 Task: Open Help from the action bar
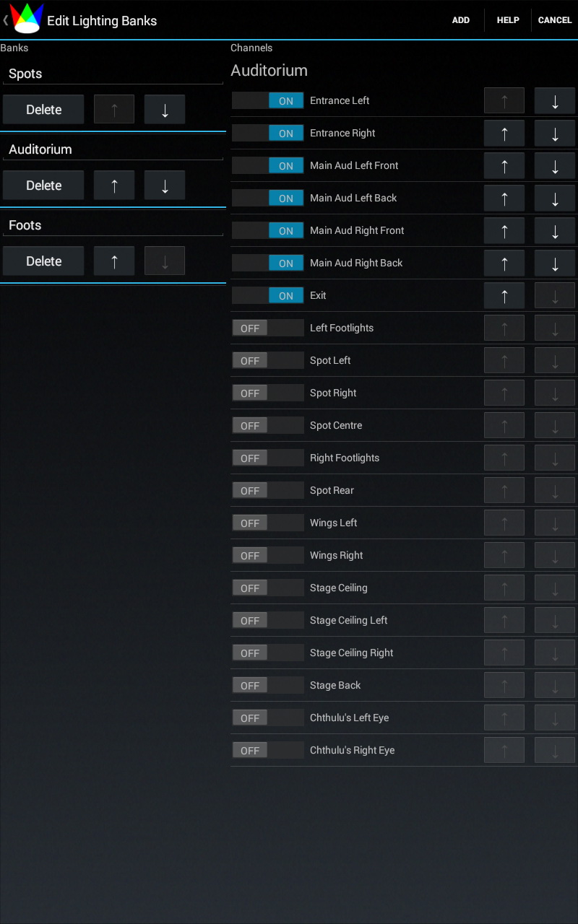tap(508, 19)
